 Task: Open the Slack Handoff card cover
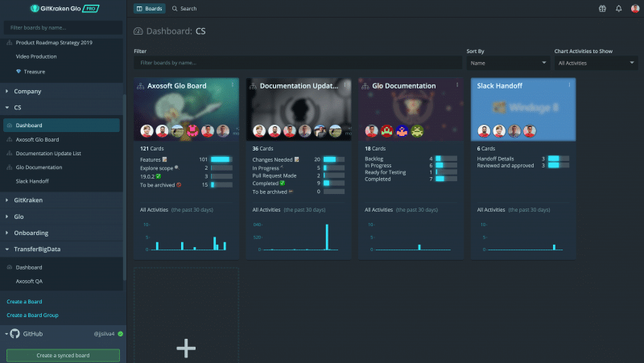coord(522,109)
